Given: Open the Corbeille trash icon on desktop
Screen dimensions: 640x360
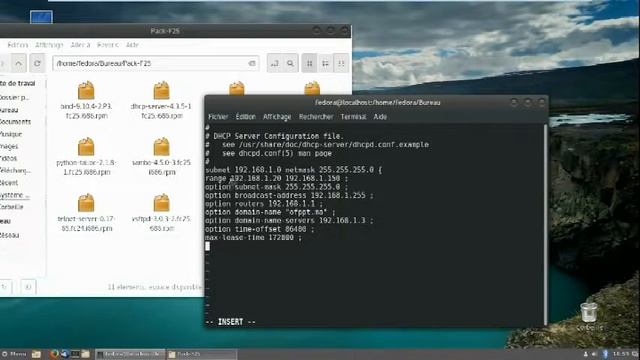Looking at the screenshot, I should click(x=589, y=316).
